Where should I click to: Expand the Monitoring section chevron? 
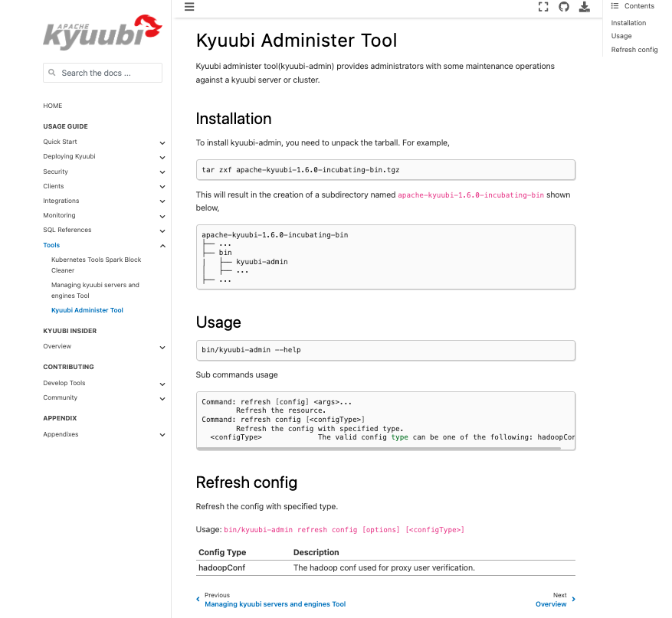coord(162,216)
